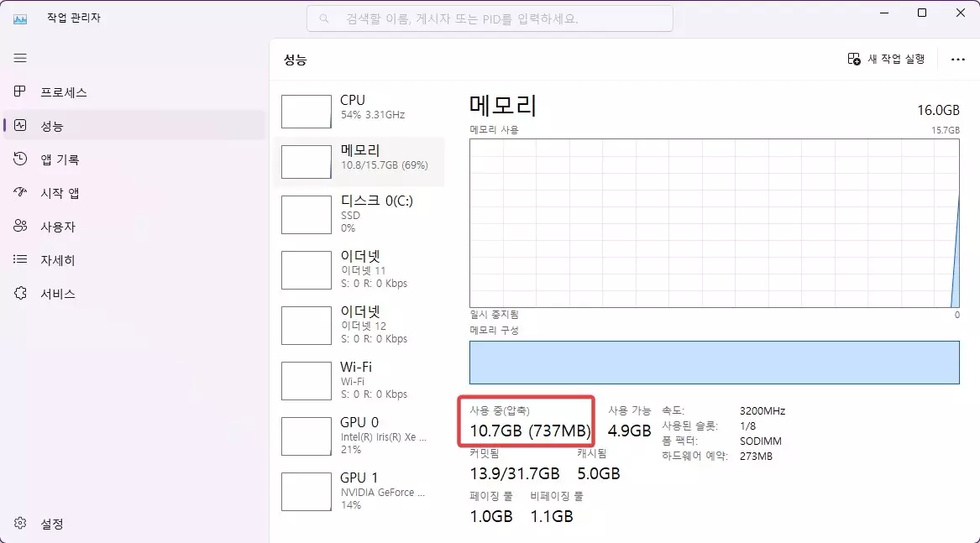Open 설정 (Settings) at the bottom sidebar
The width and height of the screenshot is (980, 543).
[x=52, y=523]
